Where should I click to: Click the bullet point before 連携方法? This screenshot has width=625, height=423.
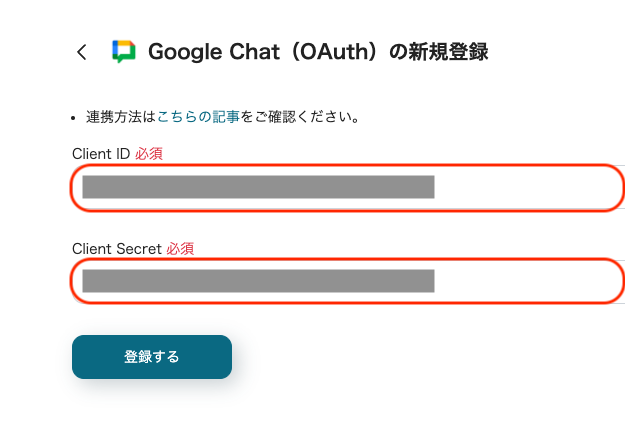coord(76,118)
